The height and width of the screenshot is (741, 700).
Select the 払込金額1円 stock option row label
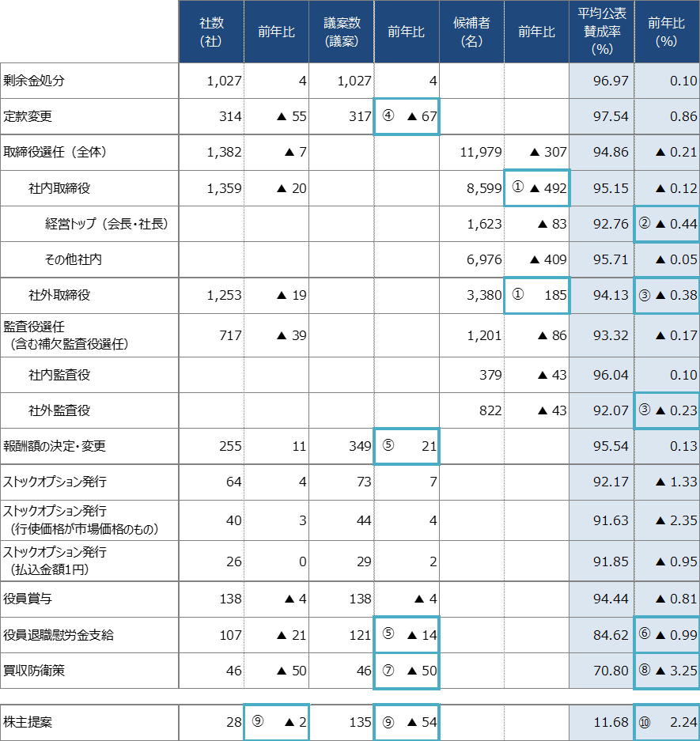tap(54, 560)
